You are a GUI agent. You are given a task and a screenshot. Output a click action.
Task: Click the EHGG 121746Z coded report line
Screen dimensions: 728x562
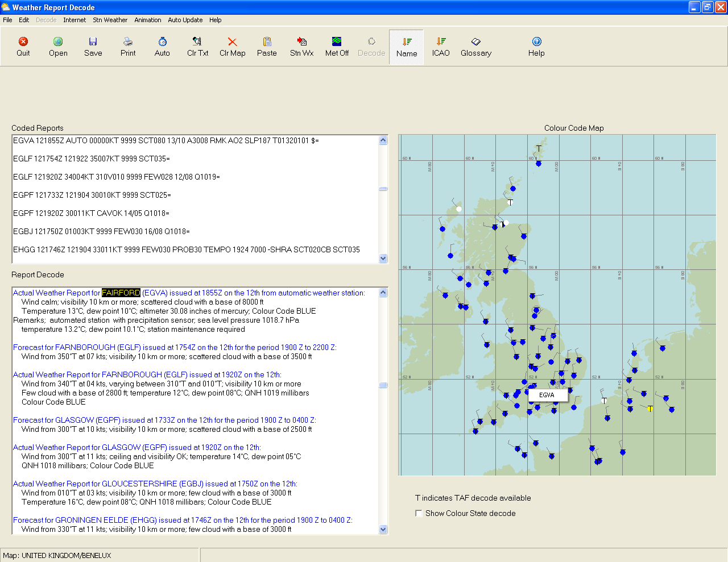[187, 249]
